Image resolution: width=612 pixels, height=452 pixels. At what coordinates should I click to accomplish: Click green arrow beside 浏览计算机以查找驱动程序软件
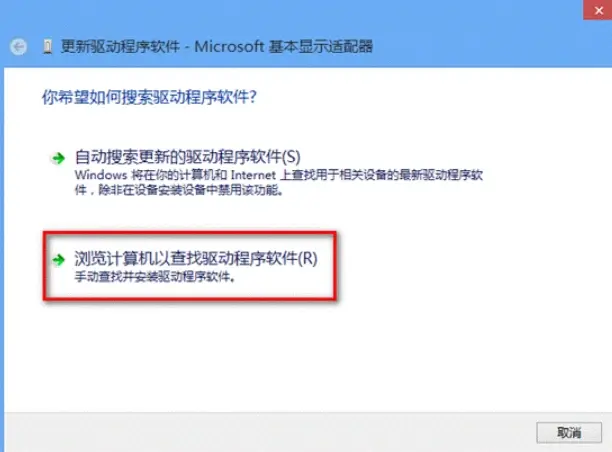point(59,260)
